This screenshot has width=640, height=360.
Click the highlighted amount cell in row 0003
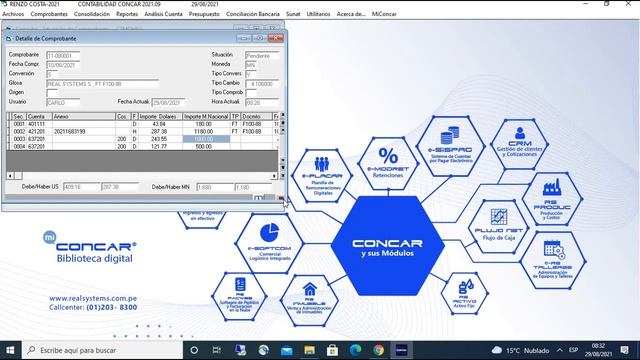click(206, 139)
